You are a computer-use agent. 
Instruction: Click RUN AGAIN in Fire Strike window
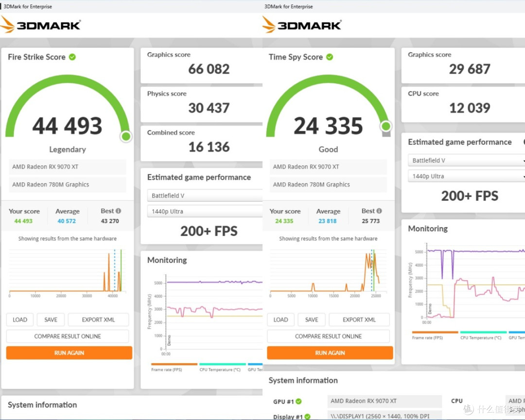pyautogui.click(x=70, y=353)
